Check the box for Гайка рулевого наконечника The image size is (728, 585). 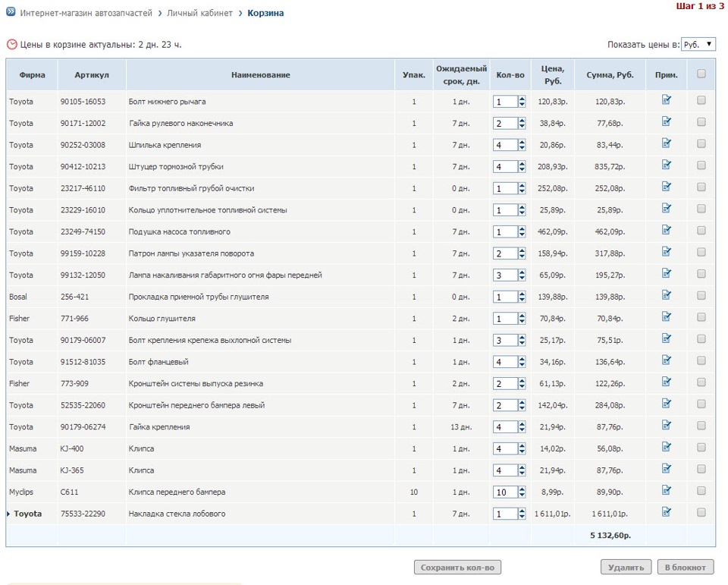tap(701, 122)
